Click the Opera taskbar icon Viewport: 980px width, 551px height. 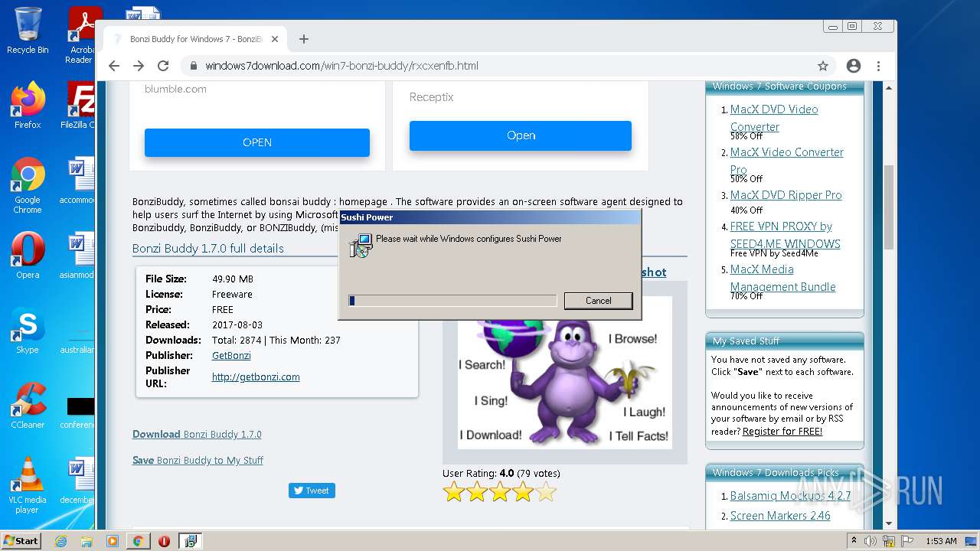(164, 541)
